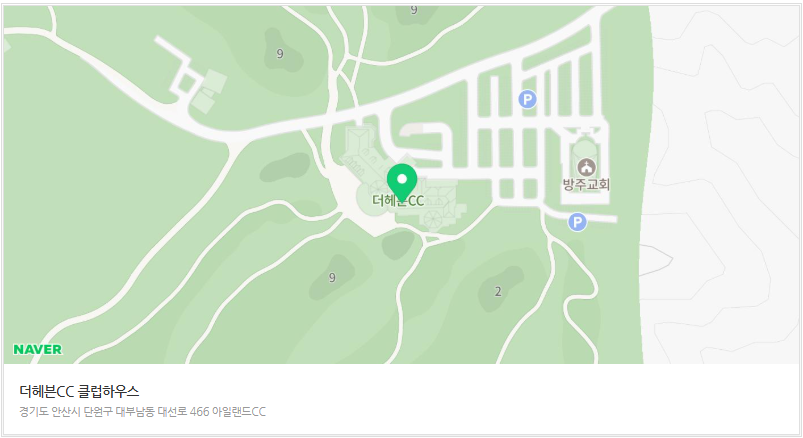This screenshot has height=438, width=803.
Task: Select the 방주교회 place label
Action: click(x=586, y=184)
